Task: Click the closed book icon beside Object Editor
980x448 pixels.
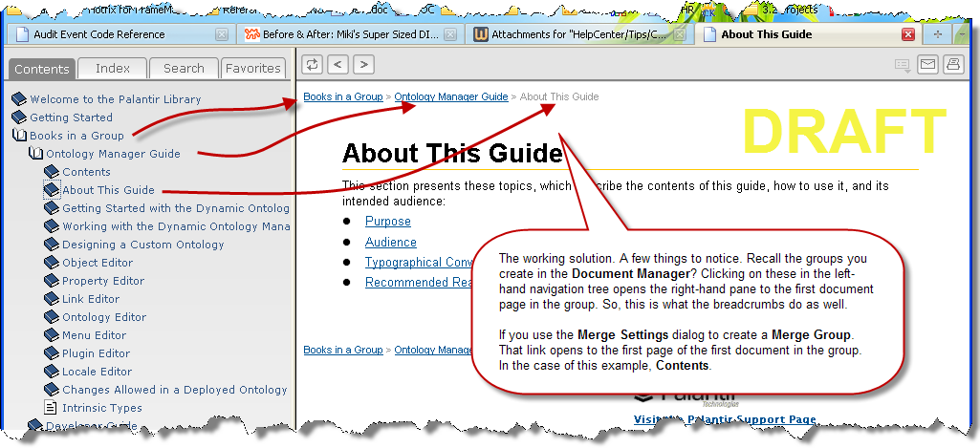Action: point(52,263)
